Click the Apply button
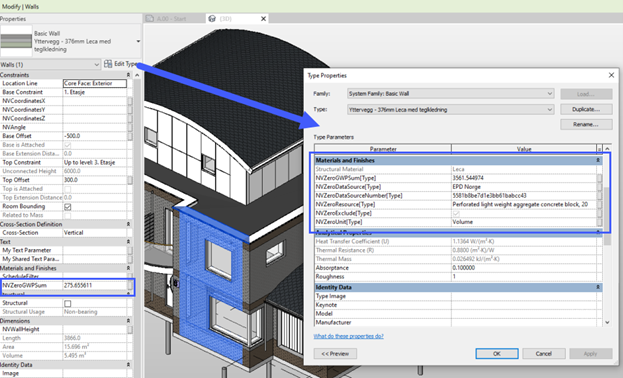Image resolution: width=623 pixels, height=378 pixels. 590,354
